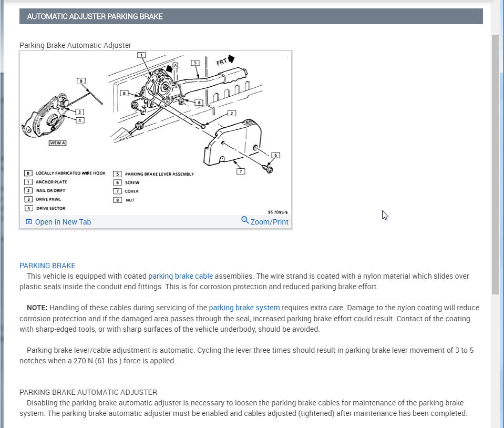
Task: Click the Open In New Tab icon
Action: 28,221
